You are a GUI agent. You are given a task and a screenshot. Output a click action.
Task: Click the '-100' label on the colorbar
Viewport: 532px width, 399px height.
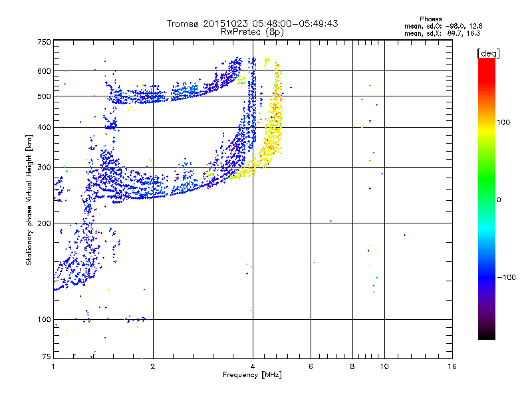506,277
